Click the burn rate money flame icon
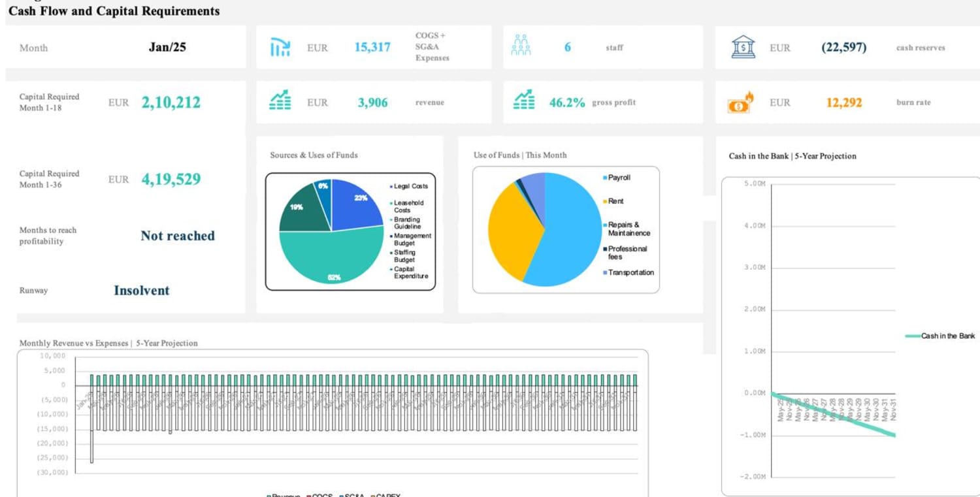Screen dimensions: 980x497 [x=741, y=103]
